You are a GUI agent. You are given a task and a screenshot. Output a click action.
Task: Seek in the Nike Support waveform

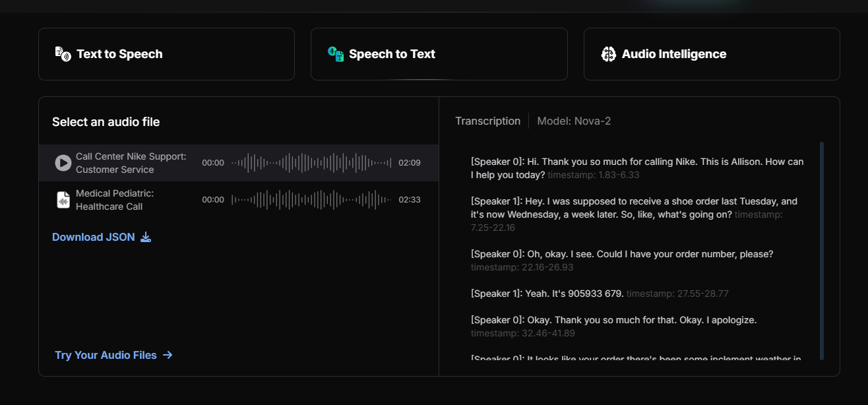pyautogui.click(x=311, y=163)
